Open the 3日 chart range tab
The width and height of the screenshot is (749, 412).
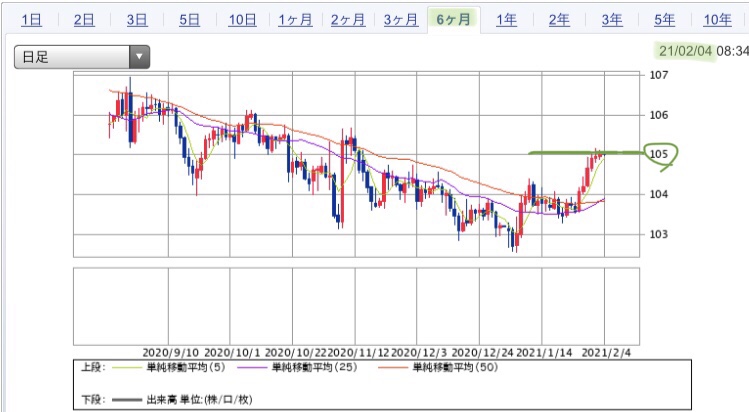pyautogui.click(x=137, y=20)
